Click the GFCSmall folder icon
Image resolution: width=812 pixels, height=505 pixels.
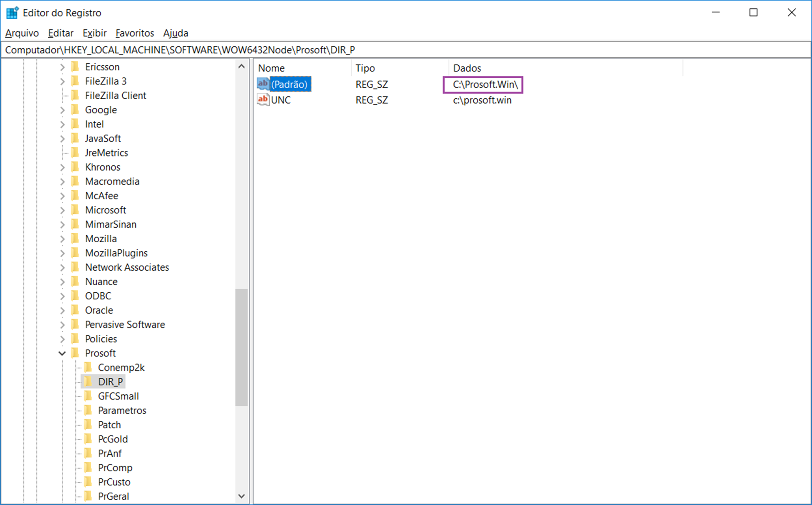[88, 396]
